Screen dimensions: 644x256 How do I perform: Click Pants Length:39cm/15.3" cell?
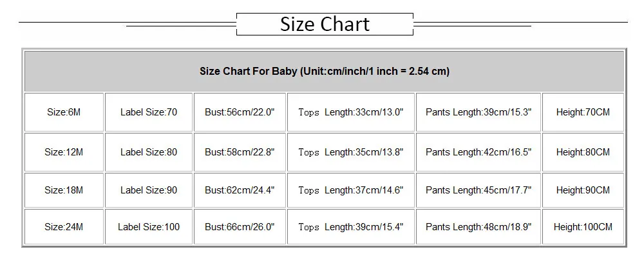coord(478,112)
